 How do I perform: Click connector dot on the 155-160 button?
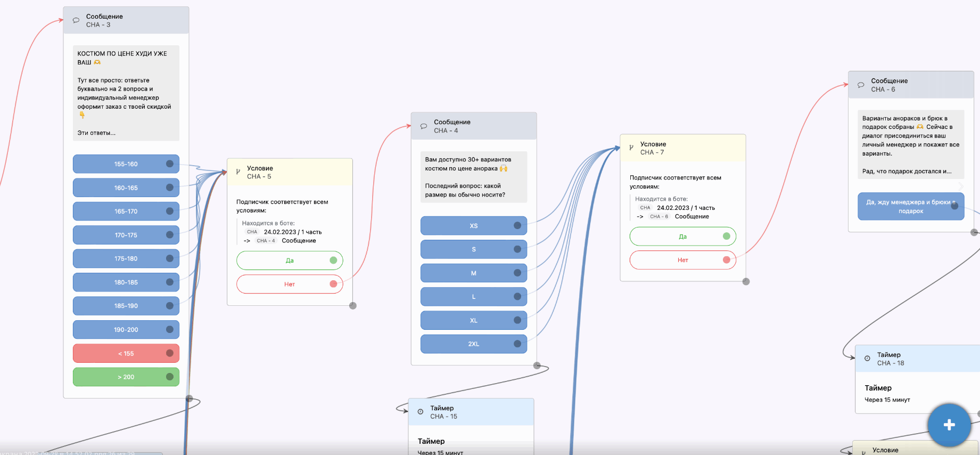click(170, 164)
